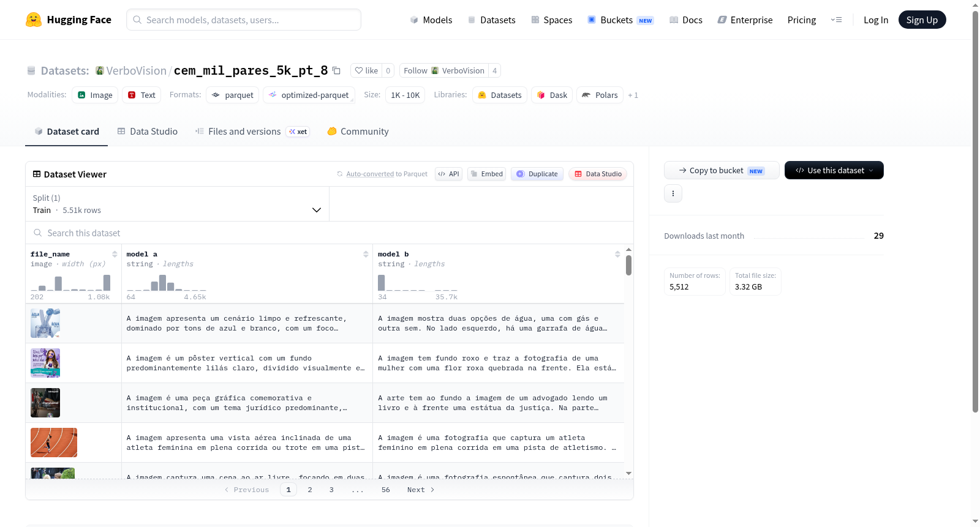Like this dataset

pyautogui.click(x=366, y=70)
